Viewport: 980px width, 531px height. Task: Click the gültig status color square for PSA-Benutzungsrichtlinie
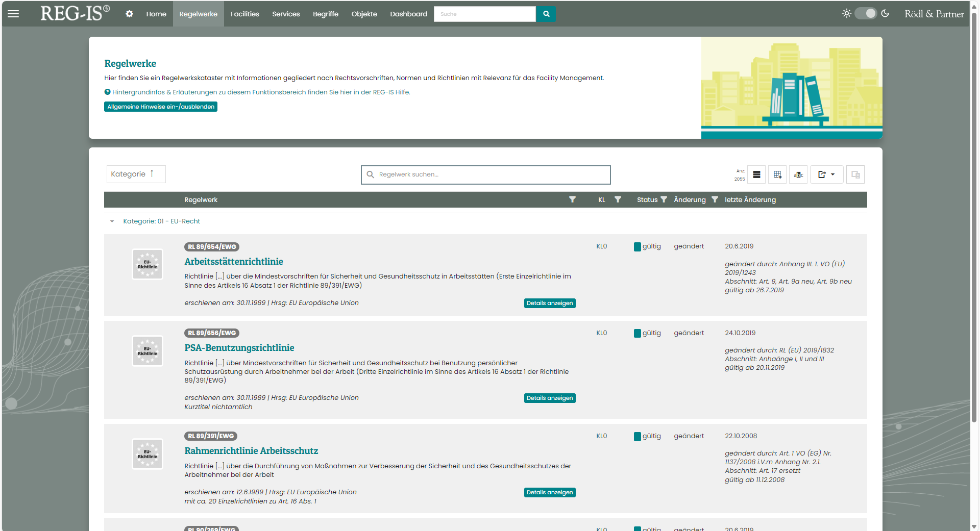coord(637,333)
